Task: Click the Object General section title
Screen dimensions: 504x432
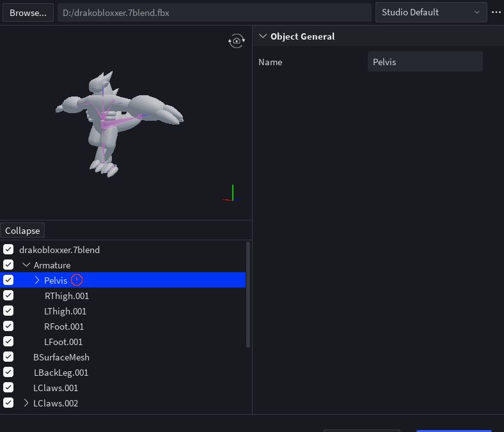Action: click(x=303, y=36)
